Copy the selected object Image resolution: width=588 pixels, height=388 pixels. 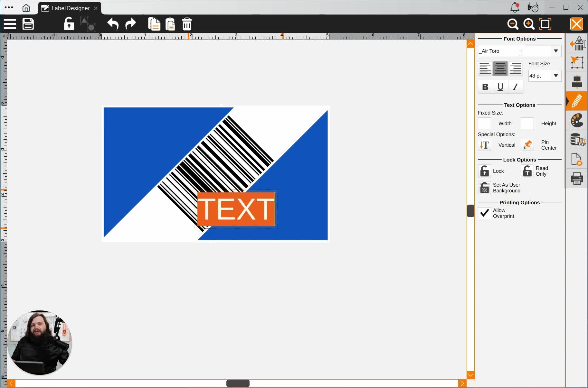click(154, 24)
